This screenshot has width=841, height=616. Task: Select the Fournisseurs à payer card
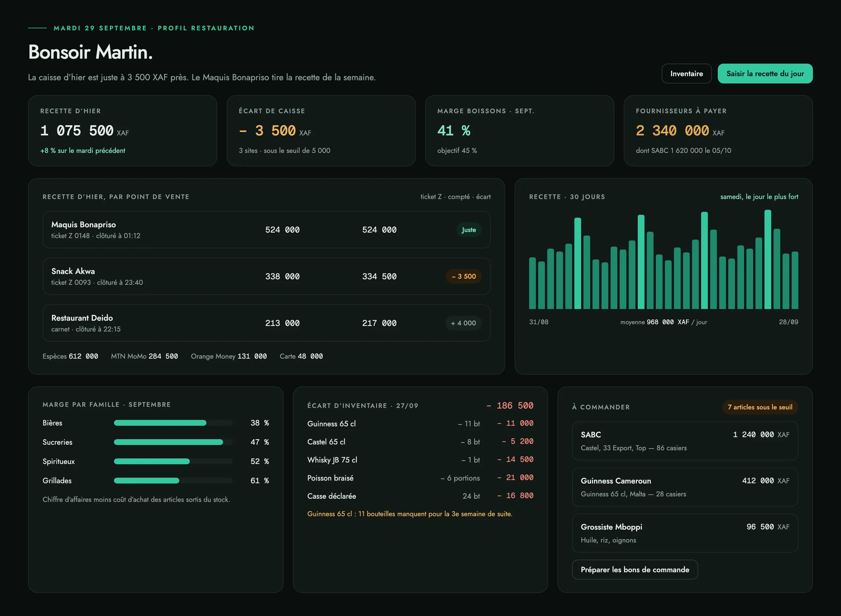pyautogui.click(x=718, y=131)
